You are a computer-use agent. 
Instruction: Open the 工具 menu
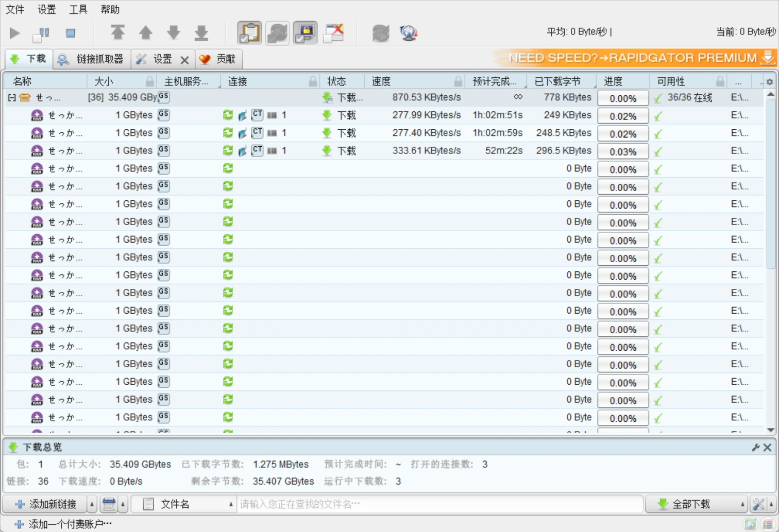click(78, 9)
